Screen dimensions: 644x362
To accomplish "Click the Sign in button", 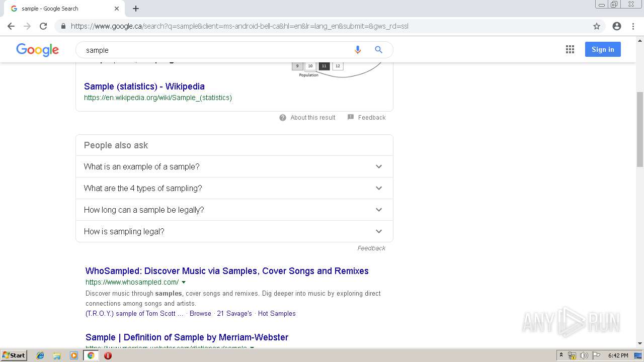I will coord(603,49).
